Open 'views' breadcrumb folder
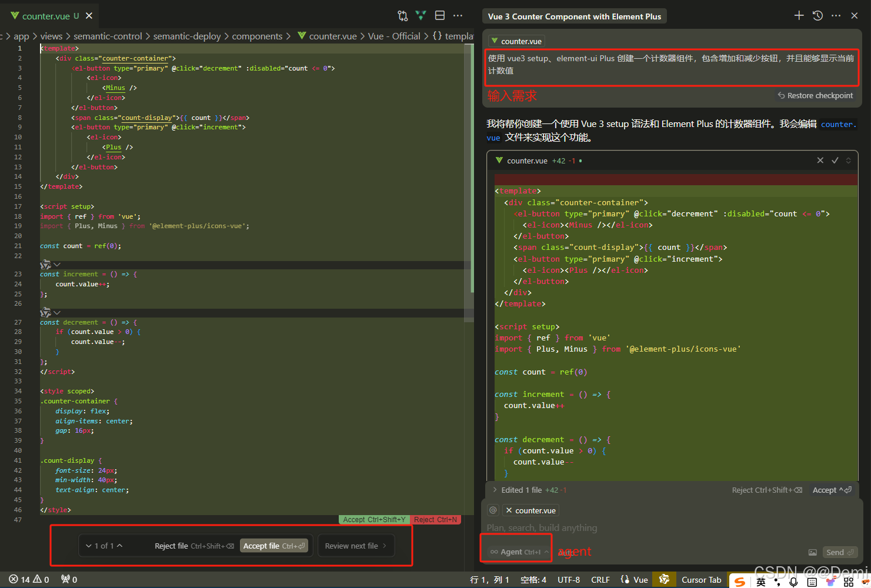Screen dimensions: 871x588 pyautogui.click(x=51, y=36)
